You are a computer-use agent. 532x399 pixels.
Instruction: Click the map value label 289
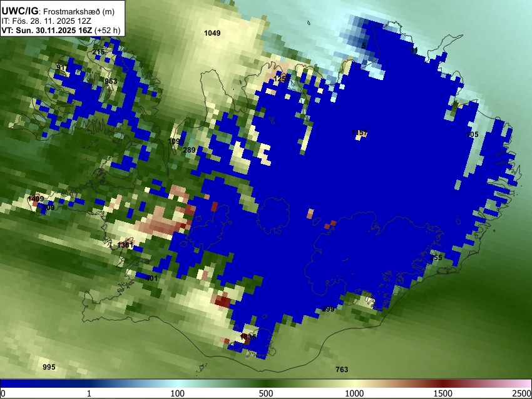pyautogui.click(x=189, y=150)
